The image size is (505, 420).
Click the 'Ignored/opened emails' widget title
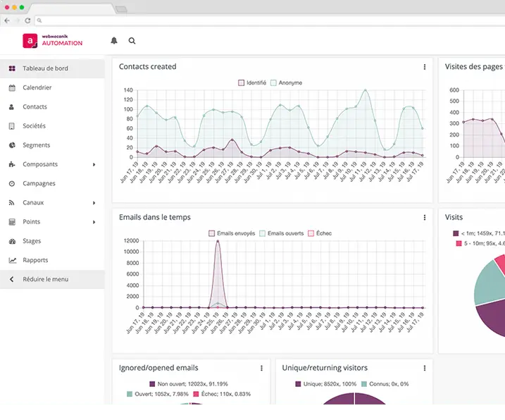158,368
